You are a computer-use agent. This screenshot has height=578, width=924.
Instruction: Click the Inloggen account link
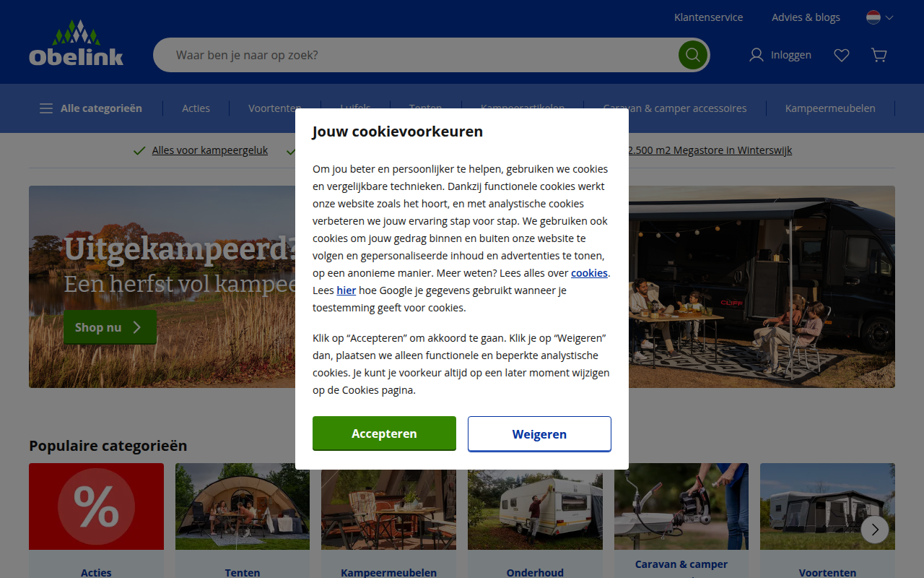click(x=780, y=55)
